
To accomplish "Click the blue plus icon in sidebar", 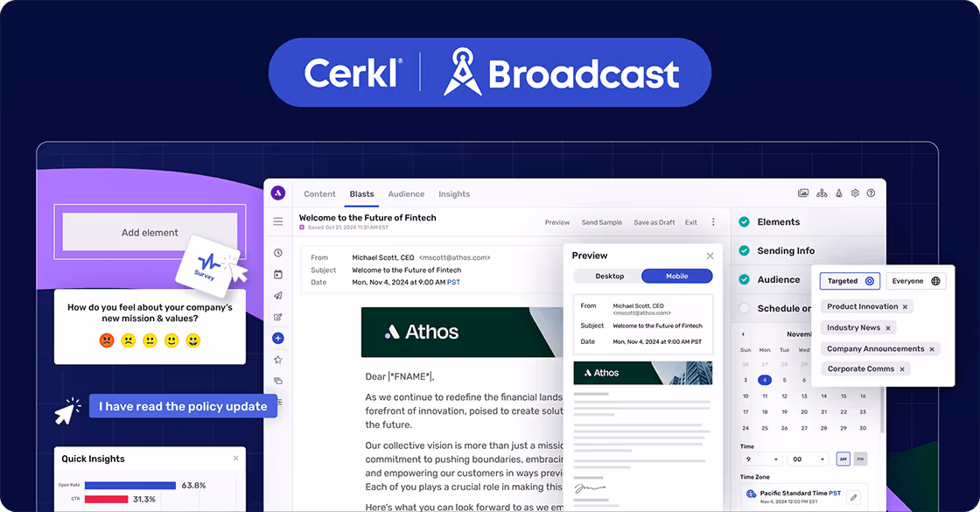I will tap(277, 338).
